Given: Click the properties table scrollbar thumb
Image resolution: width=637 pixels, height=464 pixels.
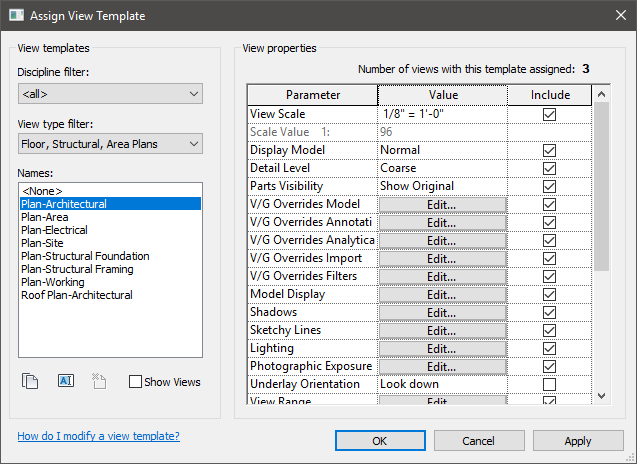Looking at the screenshot, I should click(x=601, y=187).
